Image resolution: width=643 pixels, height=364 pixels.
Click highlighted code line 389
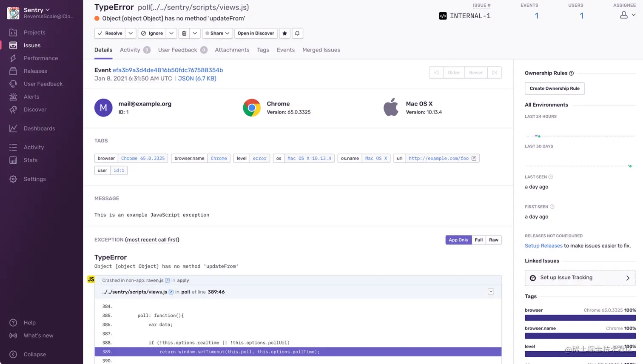tap(298, 352)
